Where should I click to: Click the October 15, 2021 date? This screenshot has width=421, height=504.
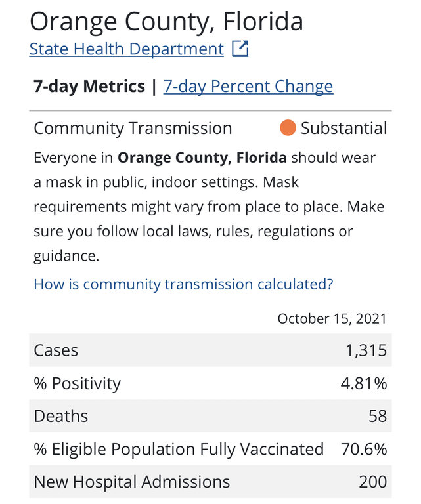[332, 319]
